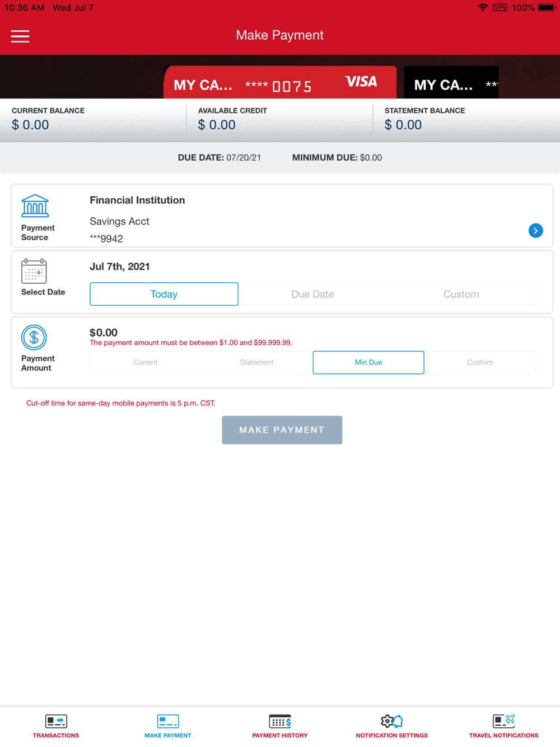560x747 pixels.
Task: Open payment source chevron arrow
Action: pyautogui.click(x=535, y=231)
